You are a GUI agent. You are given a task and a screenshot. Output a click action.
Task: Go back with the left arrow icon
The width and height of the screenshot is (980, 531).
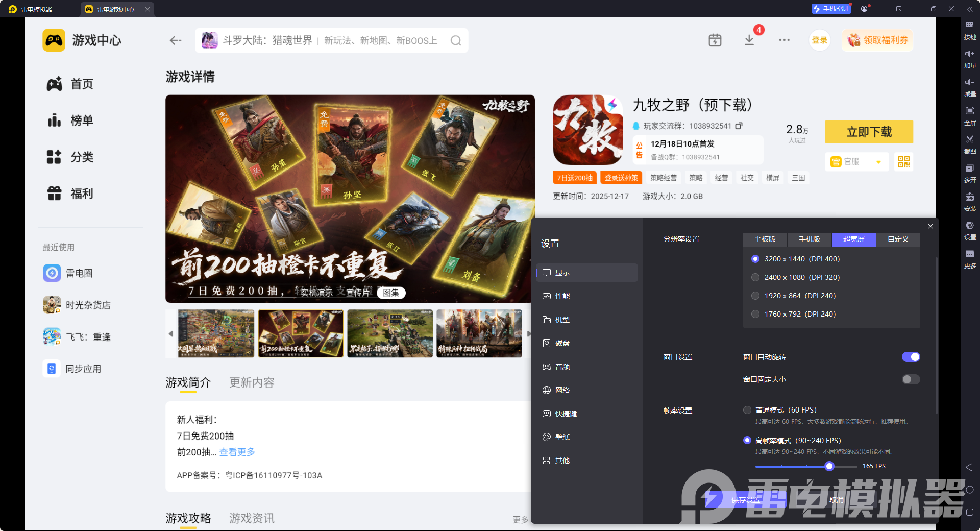pos(176,40)
